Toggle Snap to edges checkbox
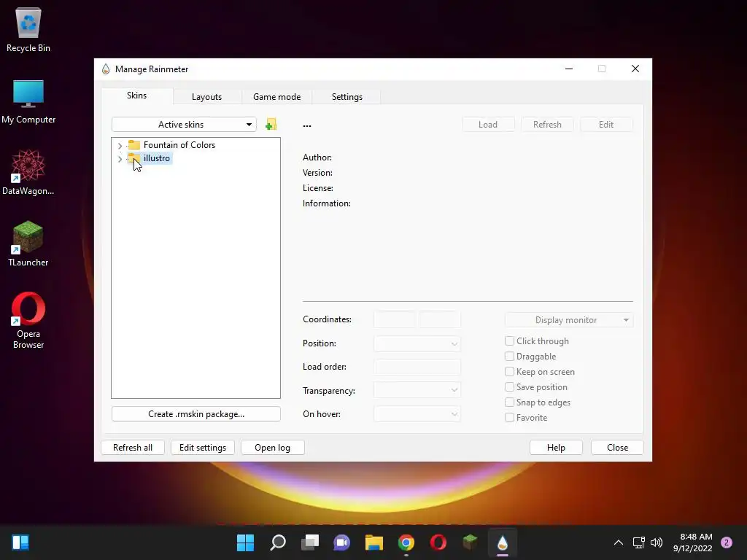747x560 pixels. pos(509,402)
